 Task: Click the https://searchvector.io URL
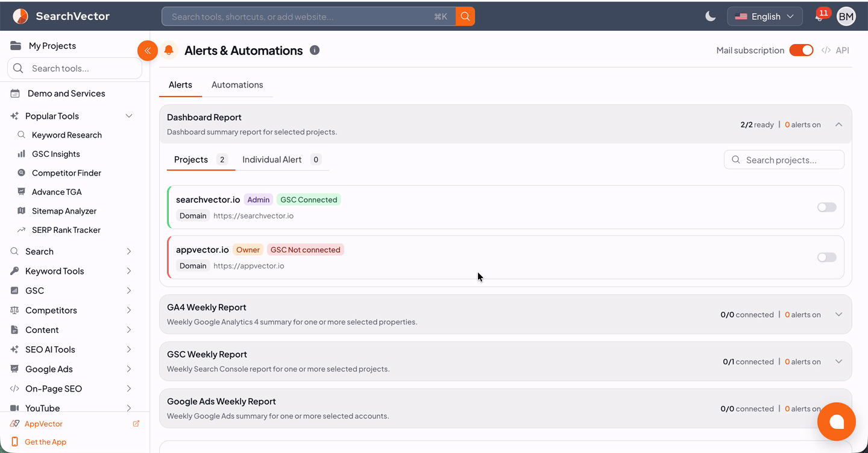point(253,216)
